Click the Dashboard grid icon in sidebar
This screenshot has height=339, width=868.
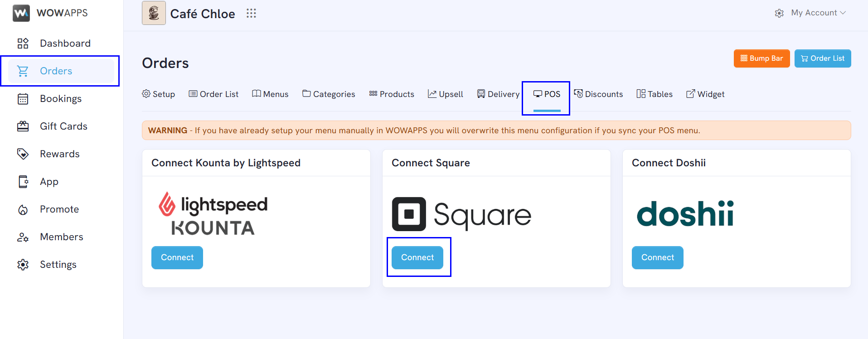pyautogui.click(x=23, y=44)
